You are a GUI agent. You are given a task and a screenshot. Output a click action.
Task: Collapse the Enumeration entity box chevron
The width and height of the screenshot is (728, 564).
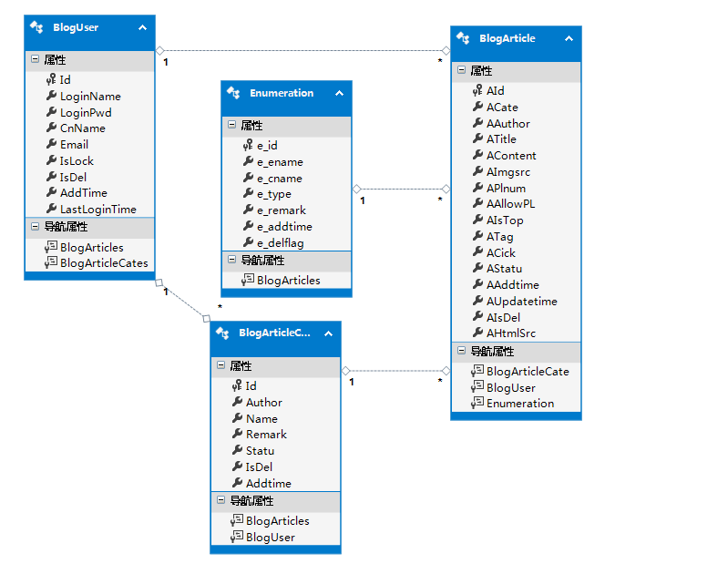coord(339,93)
